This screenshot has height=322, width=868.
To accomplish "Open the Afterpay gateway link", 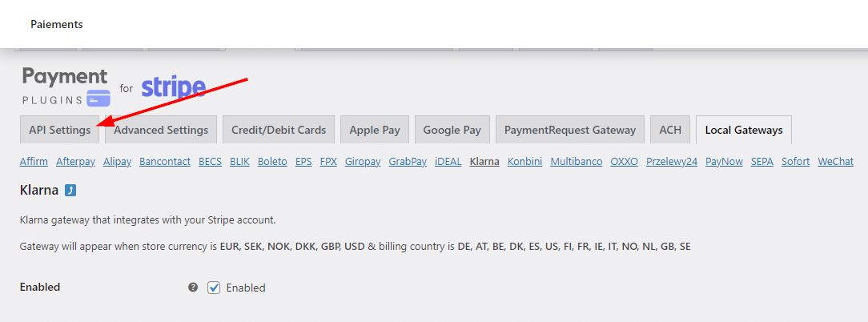I will click(x=76, y=162).
